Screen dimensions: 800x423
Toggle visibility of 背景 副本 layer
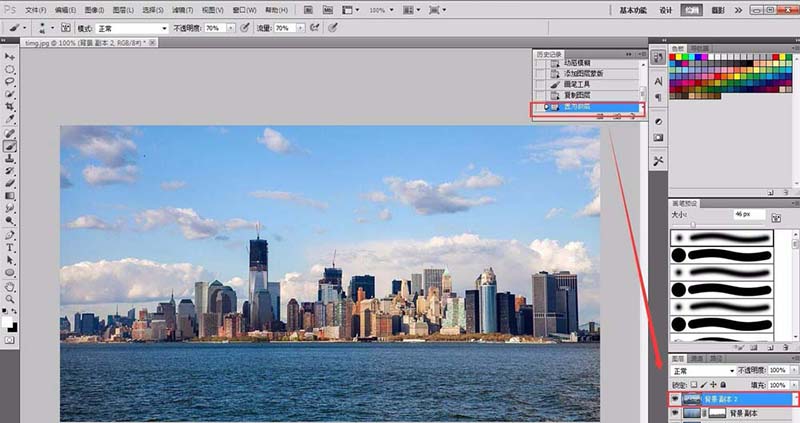tap(676, 413)
